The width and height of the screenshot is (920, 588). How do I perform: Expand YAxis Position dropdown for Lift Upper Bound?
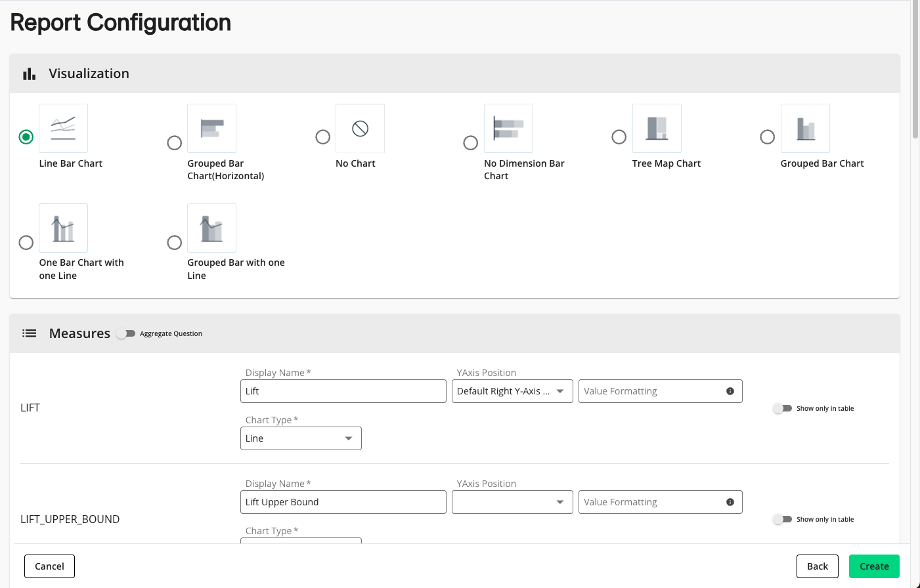pyautogui.click(x=512, y=502)
